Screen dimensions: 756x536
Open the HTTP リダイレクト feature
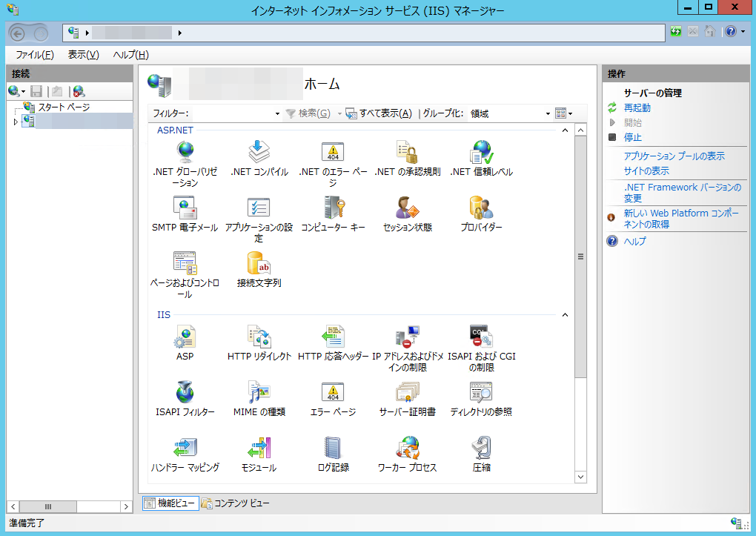click(x=259, y=337)
